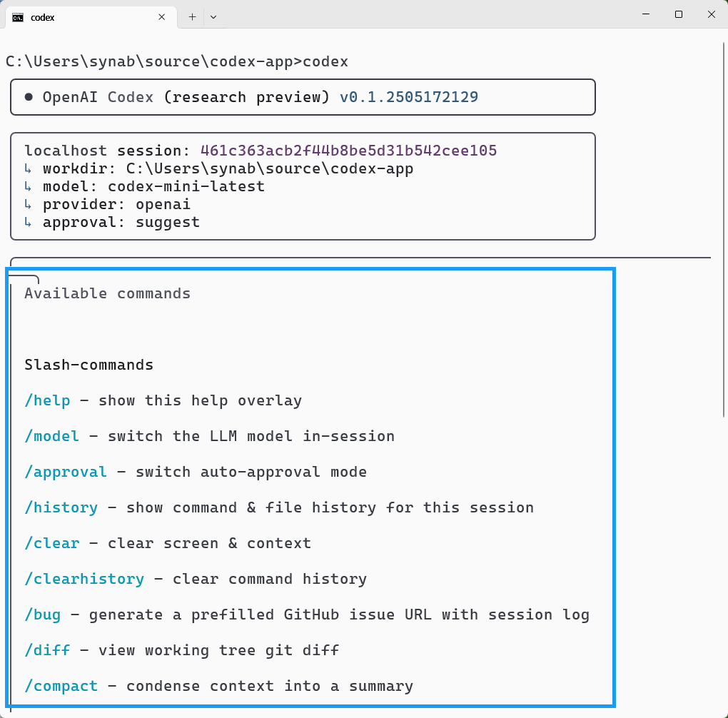Click the OpenAI Codex research preview title
Image resolution: width=728 pixels, height=718 pixels.
[x=186, y=97]
